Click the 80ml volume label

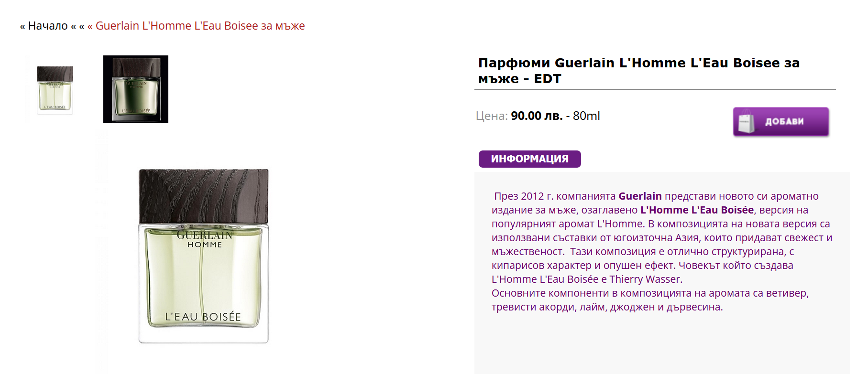pyautogui.click(x=586, y=116)
